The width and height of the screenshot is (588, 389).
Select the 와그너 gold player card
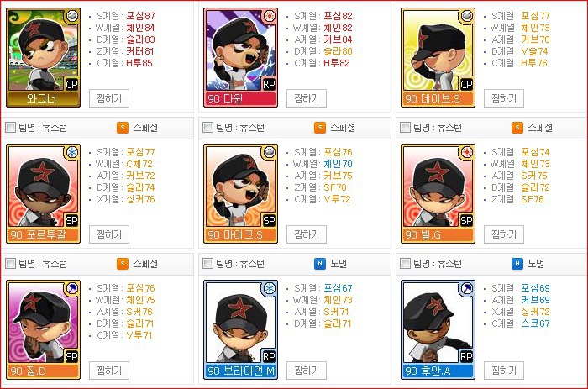click(x=43, y=58)
